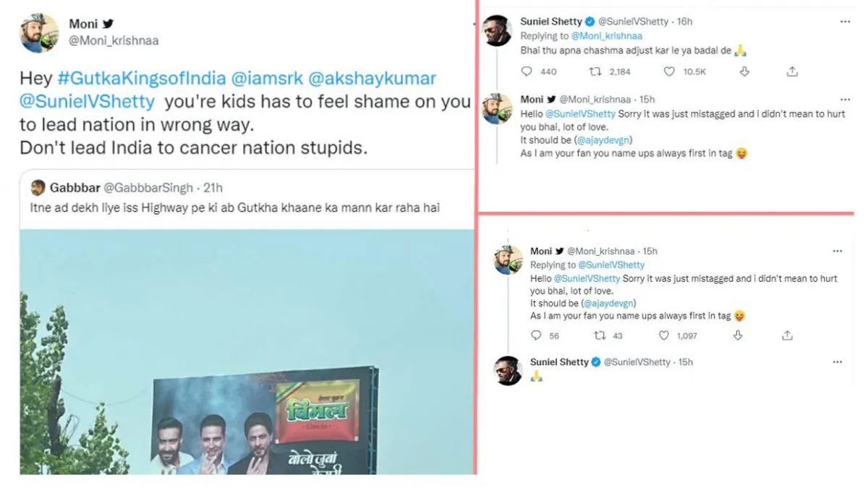Viewport: 868px width, 488px height.
Task: Share Moni's apology tweet in lower panel
Action: point(788,335)
